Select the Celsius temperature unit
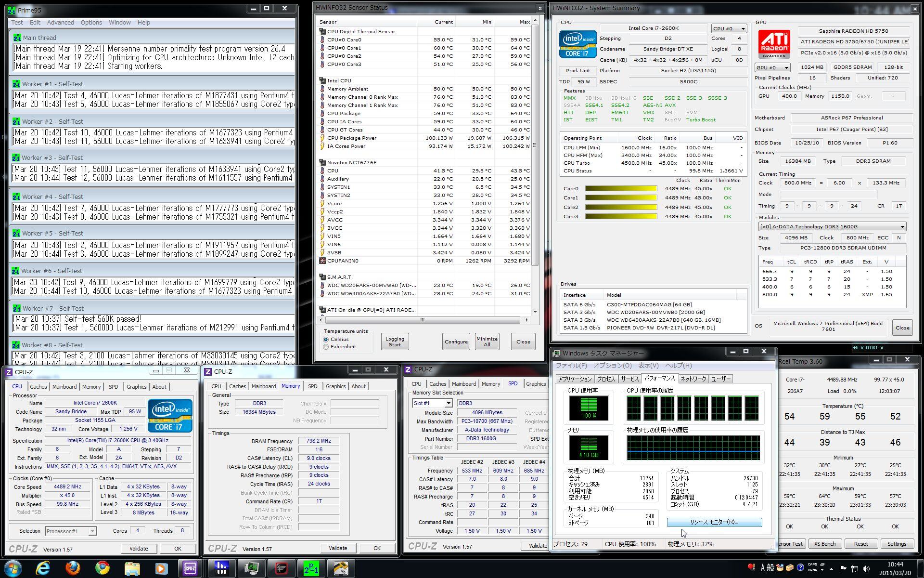Screen dimensions: 924x578 (x=326, y=340)
